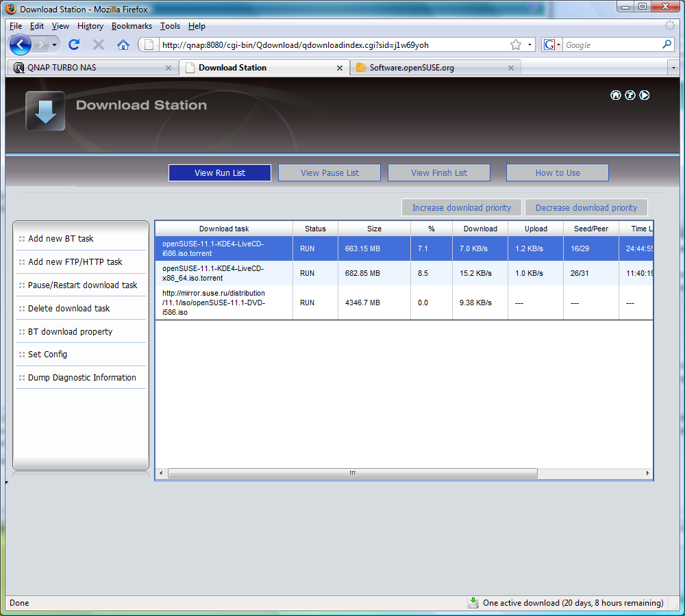Choose Pause/Restart download task

pyautogui.click(x=83, y=285)
